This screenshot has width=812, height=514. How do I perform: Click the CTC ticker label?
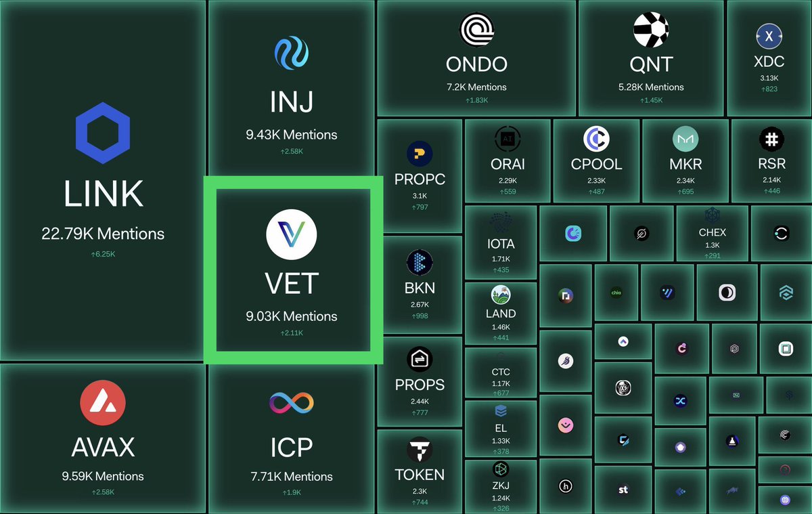point(501,372)
